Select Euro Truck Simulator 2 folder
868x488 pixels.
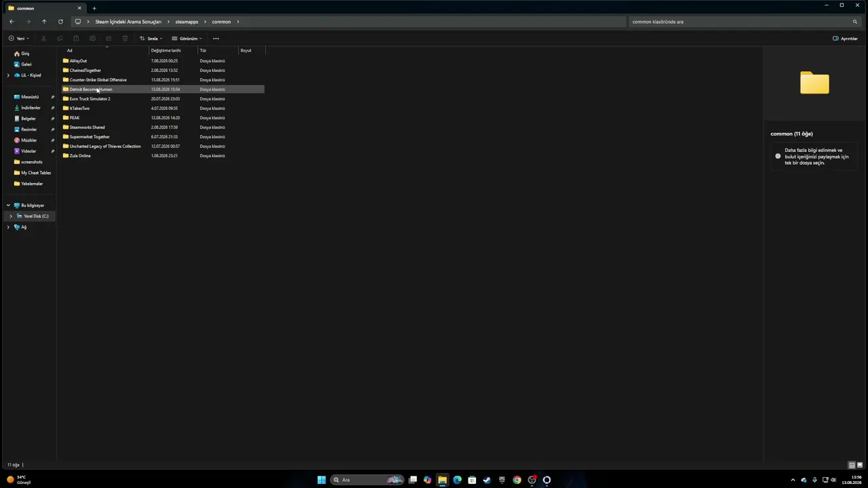pos(163,99)
